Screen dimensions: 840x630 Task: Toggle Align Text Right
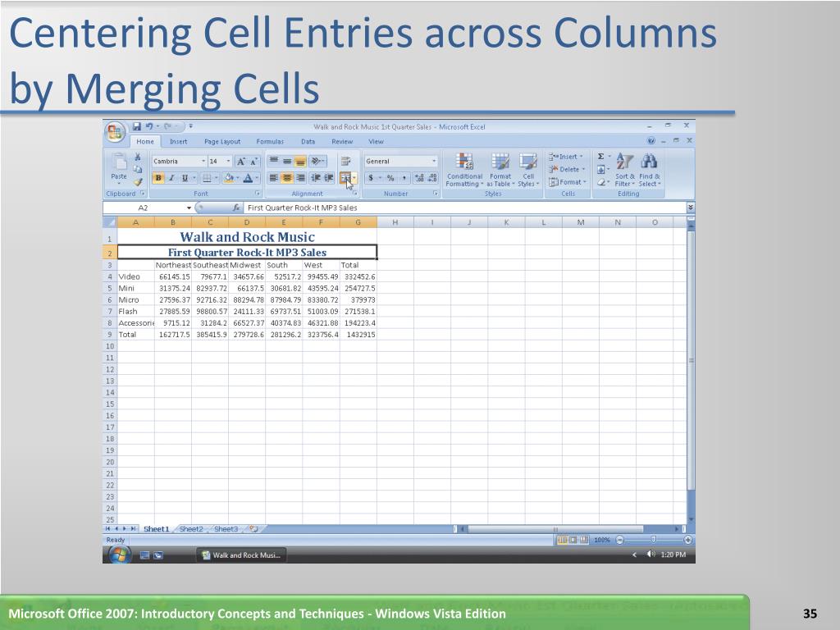point(300,178)
